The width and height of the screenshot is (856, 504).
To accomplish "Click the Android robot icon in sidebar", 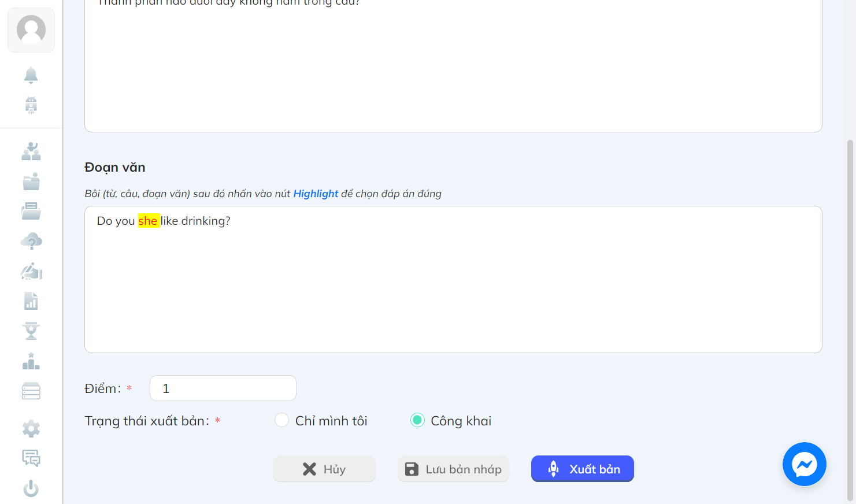I will coord(31,105).
